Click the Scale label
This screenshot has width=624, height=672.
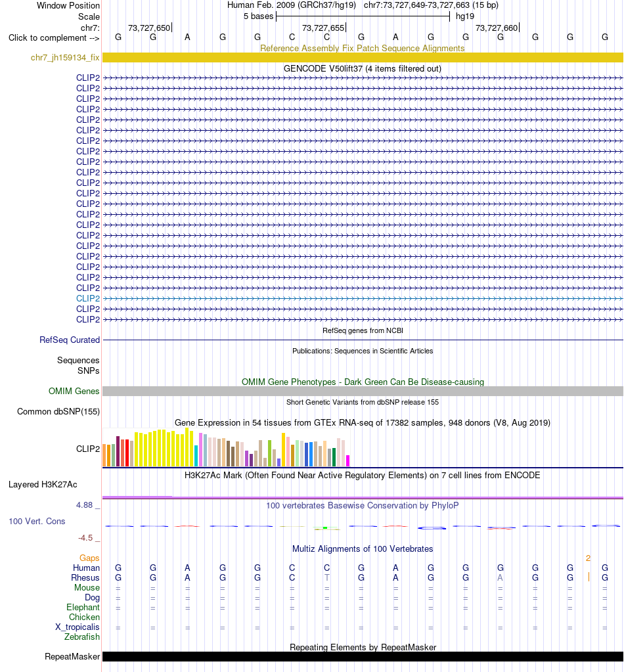[x=89, y=16]
